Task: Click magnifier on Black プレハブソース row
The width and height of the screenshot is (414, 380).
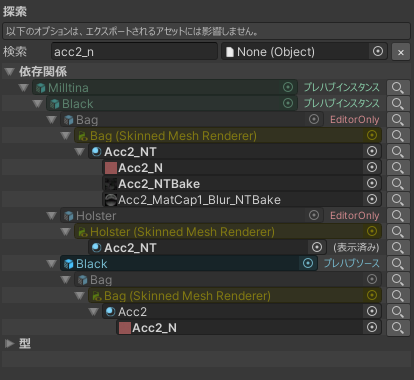Action: click(x=398, y=264)
